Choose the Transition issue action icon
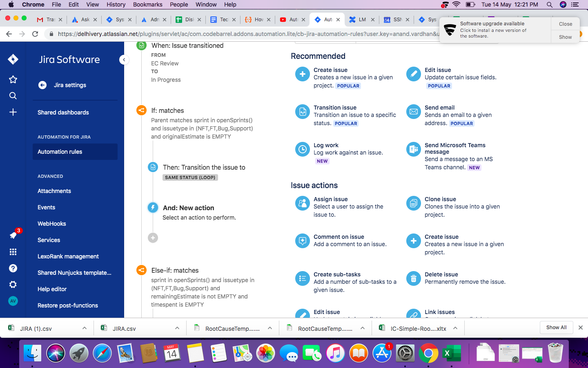The image size is (588, 368). [303, 112]
